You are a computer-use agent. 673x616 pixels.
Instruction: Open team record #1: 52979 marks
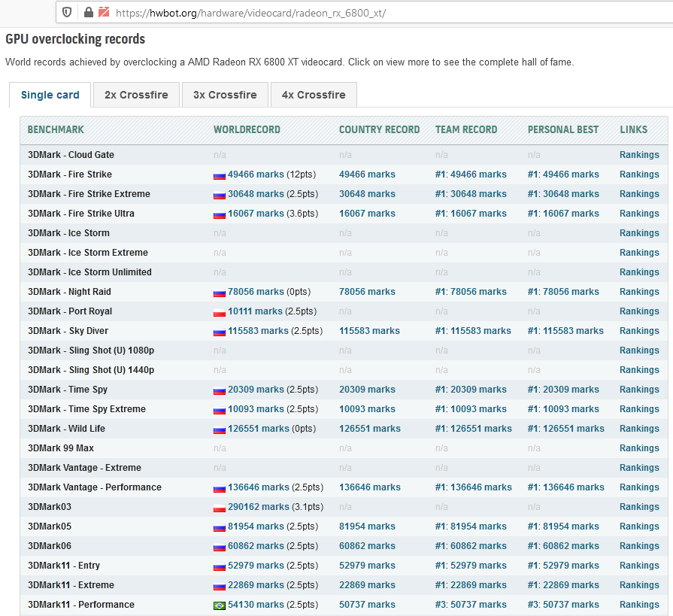point(471,566)
